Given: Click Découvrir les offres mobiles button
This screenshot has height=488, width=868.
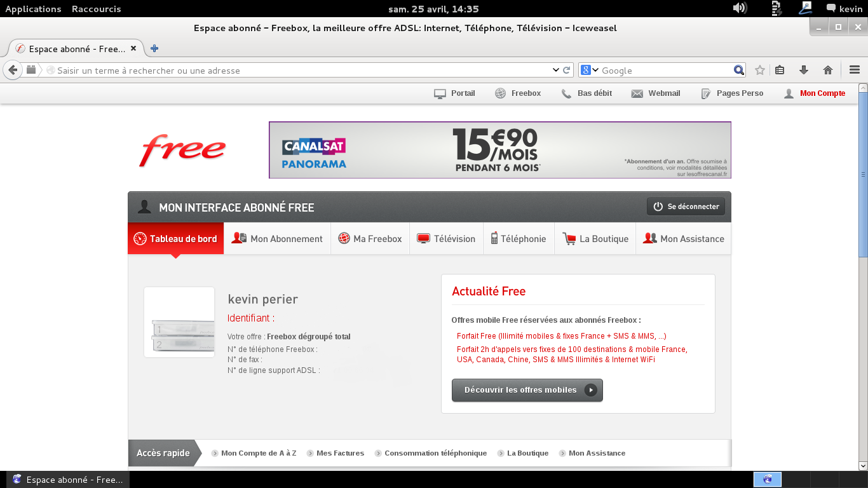Looking at the screenshot, I should click(527, 390).
